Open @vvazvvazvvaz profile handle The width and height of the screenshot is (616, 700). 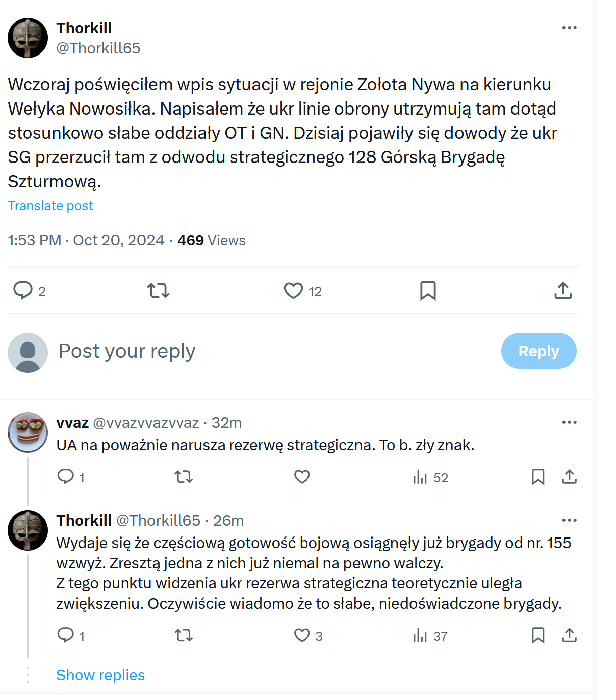pyautogui.click(x=146, y=422)
